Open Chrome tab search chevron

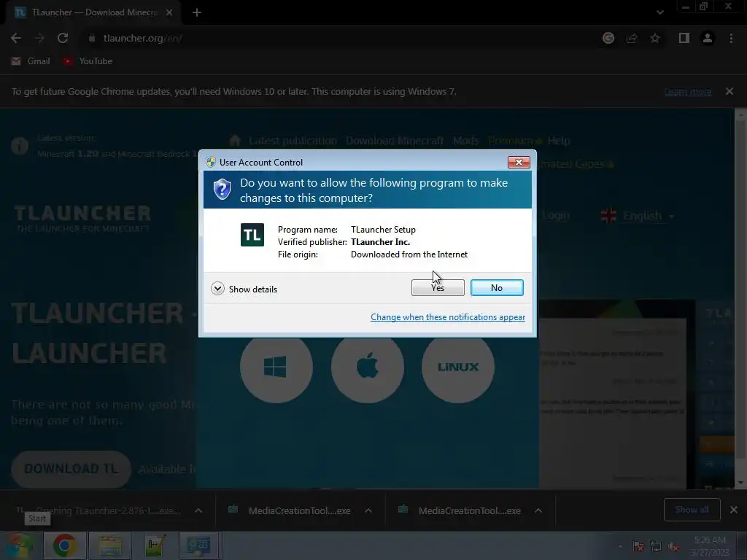[x=659, y=12]
